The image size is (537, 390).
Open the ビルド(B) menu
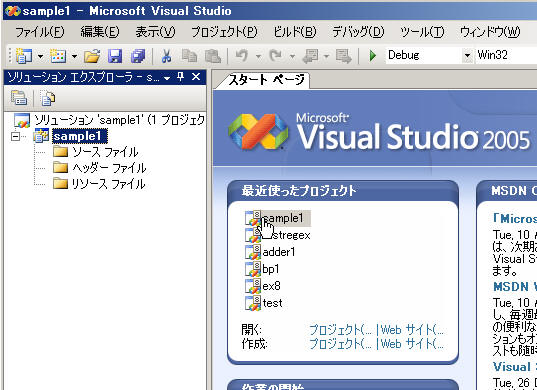[x=295, y=32]
